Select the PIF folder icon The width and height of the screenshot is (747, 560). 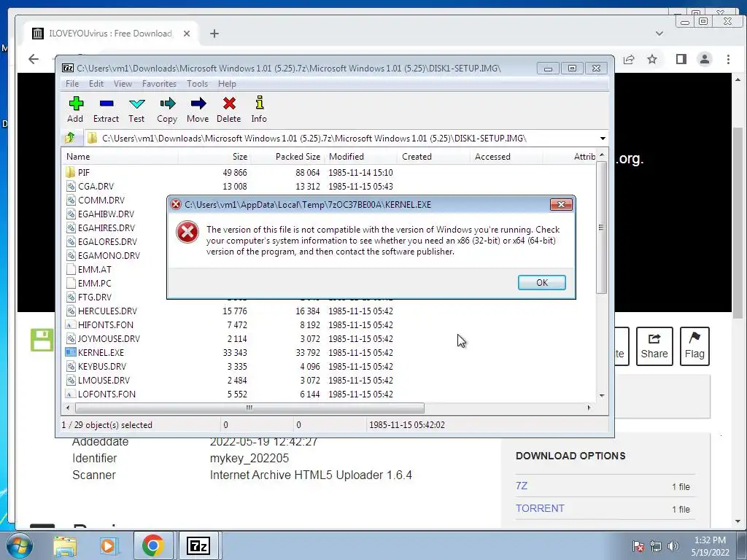(x=71, y=172)
